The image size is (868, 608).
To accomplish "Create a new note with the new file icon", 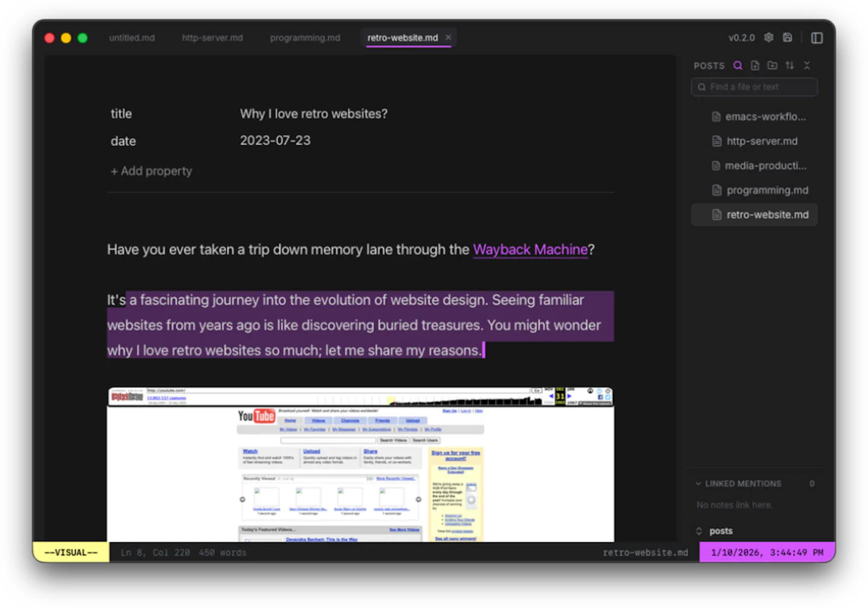I will click(755, 66).
